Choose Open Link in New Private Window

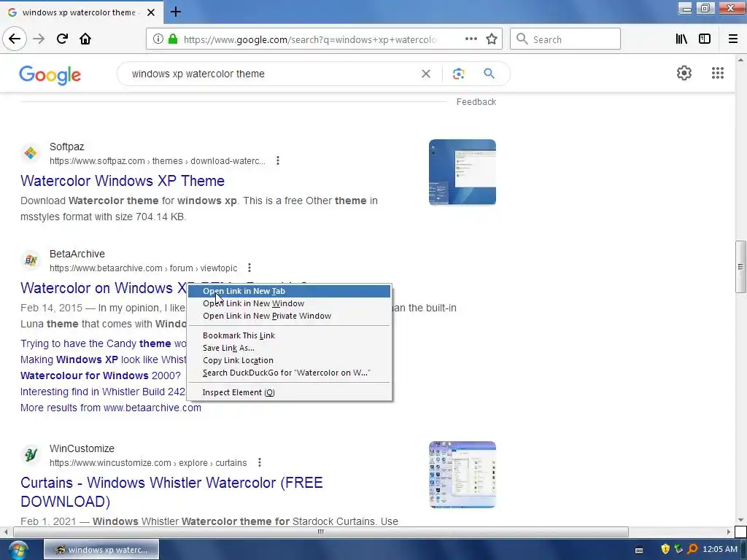tap(289, 316)
